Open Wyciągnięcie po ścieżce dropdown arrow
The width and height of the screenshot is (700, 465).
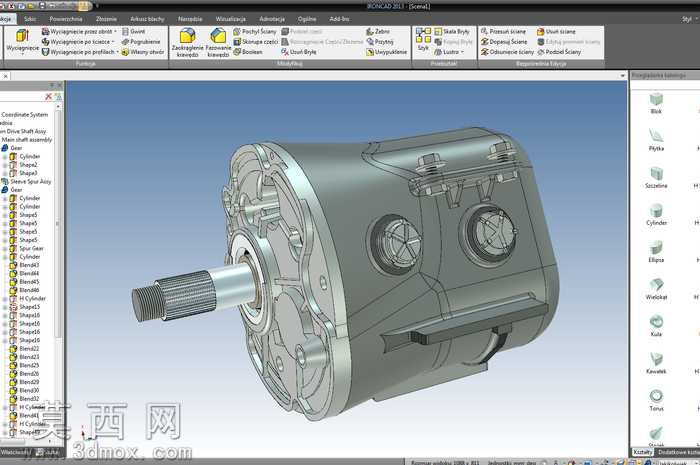coord(112,42)
